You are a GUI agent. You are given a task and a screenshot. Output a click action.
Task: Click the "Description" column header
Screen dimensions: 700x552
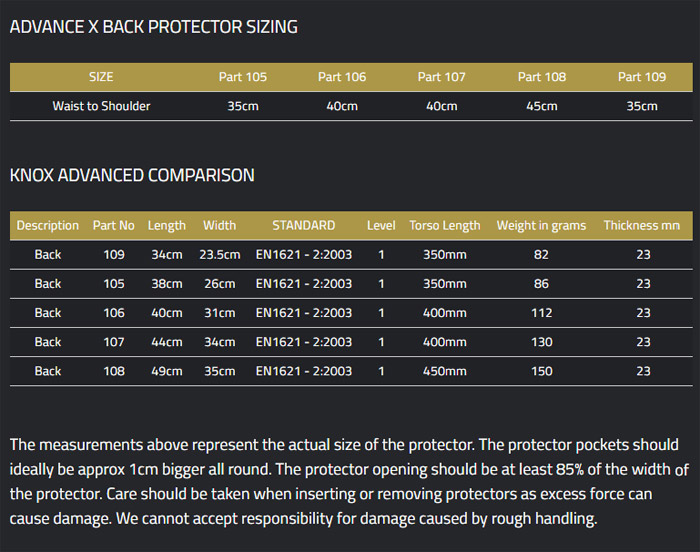click(48, 226)
